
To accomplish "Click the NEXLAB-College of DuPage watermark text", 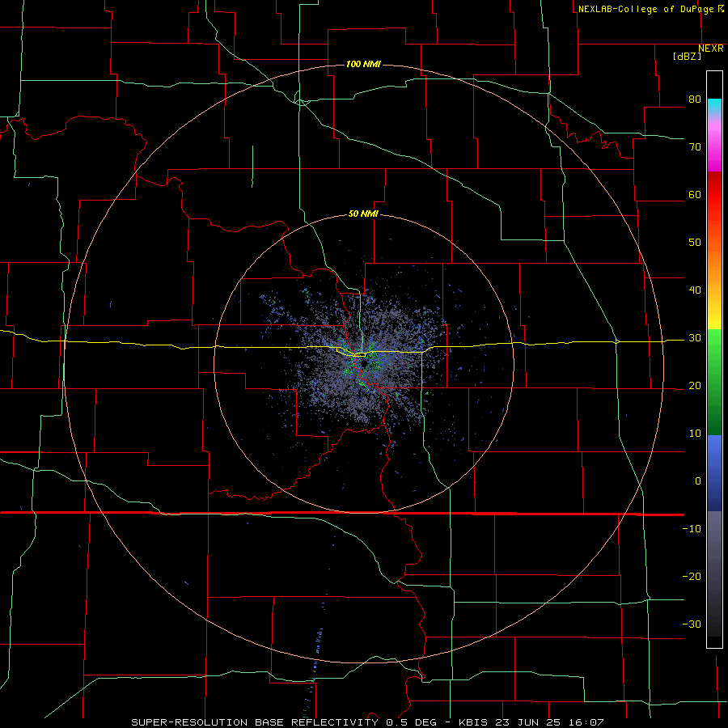I will click(x=645, y=9).
